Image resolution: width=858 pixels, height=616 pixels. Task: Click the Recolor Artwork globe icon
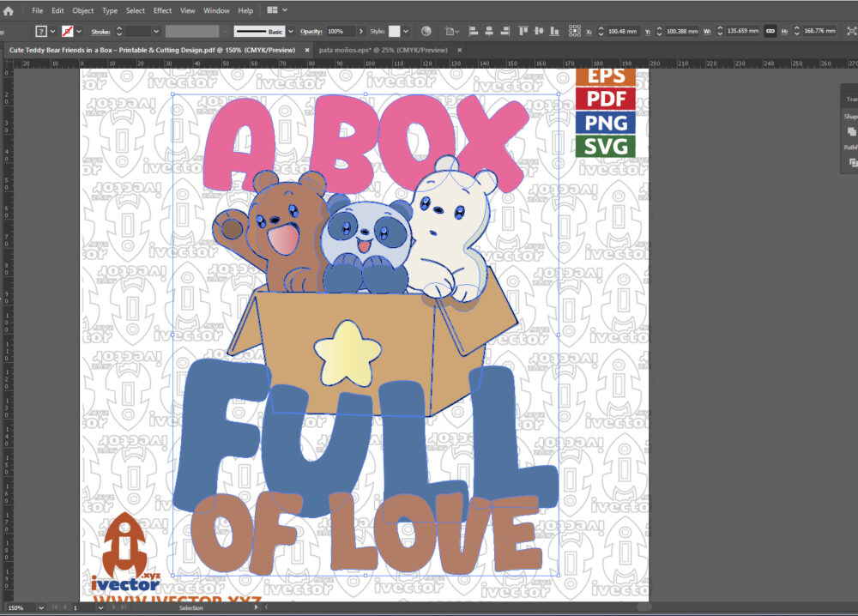click(x=426, y=31)
